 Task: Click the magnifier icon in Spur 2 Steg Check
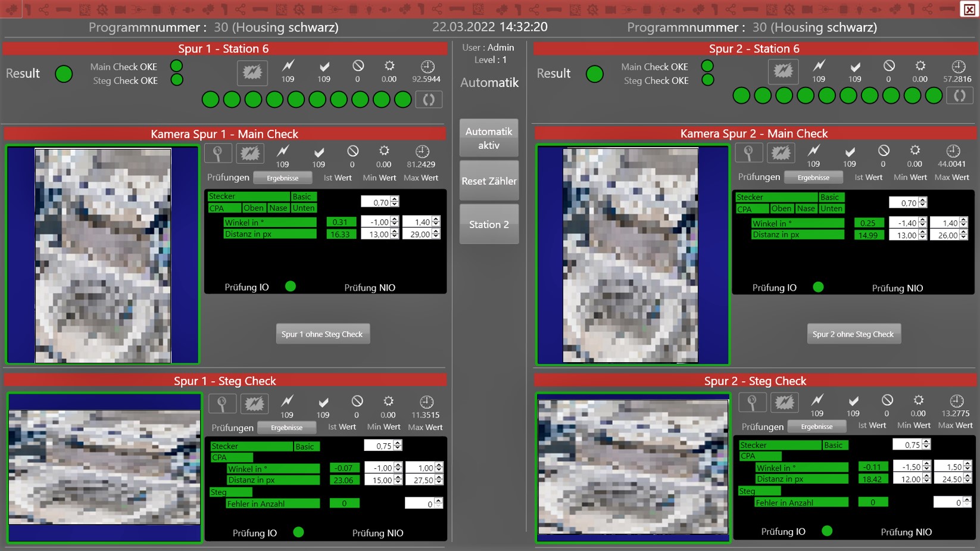coord(752,403)
